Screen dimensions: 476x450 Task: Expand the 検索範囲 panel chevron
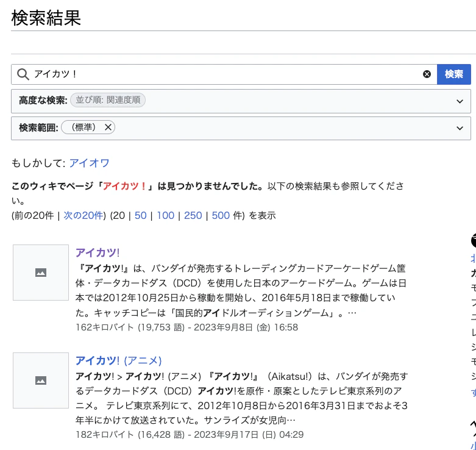(460, 128)
